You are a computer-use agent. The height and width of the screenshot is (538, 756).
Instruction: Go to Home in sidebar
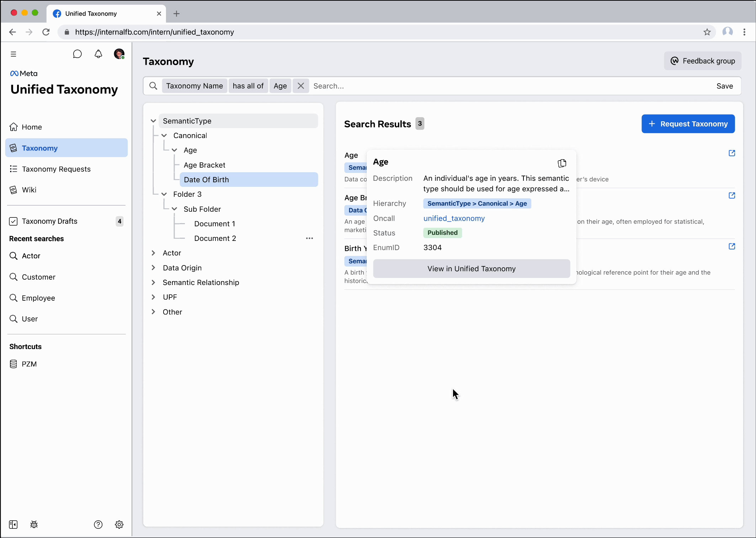point(66,127)
